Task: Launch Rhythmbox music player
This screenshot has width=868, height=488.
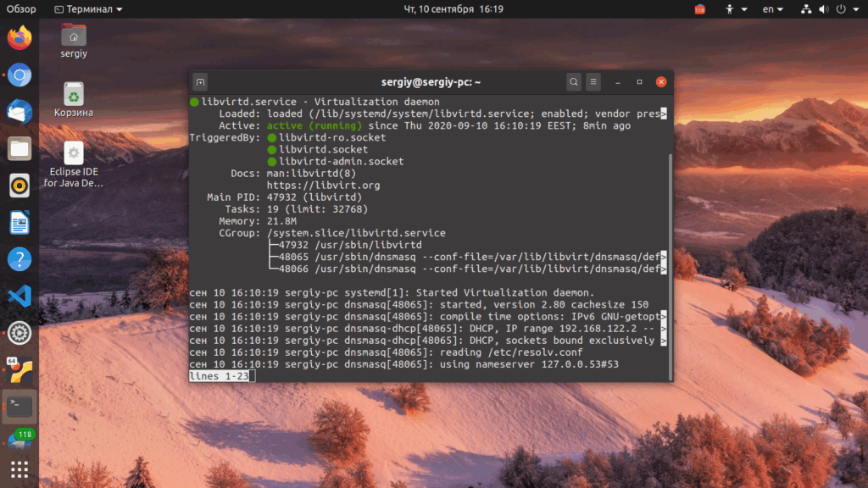Action: [x=19, y=186]
